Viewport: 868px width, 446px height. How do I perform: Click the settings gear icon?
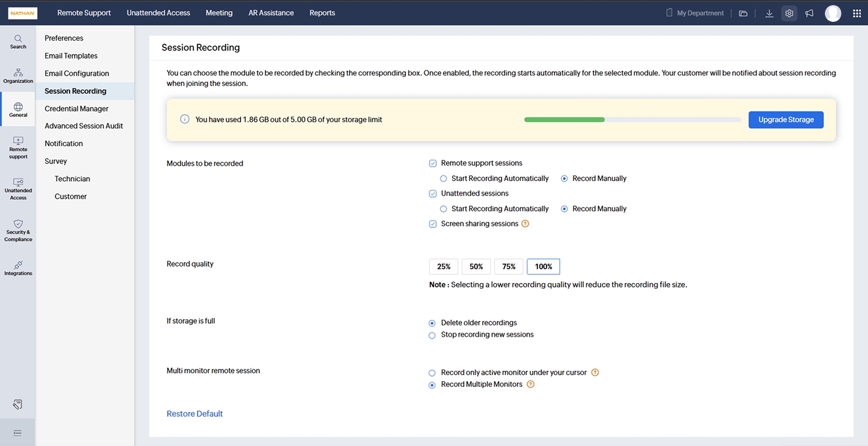pos(789,13)
